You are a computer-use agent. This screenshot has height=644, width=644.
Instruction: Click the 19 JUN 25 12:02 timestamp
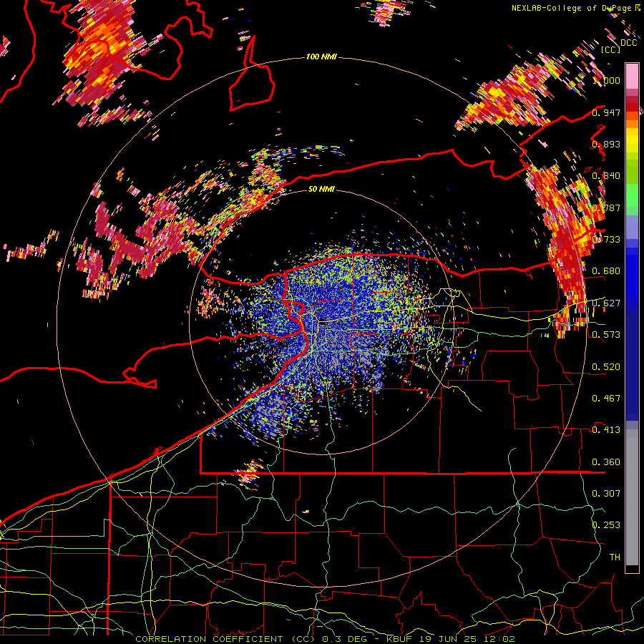click(x=467, y=639)
